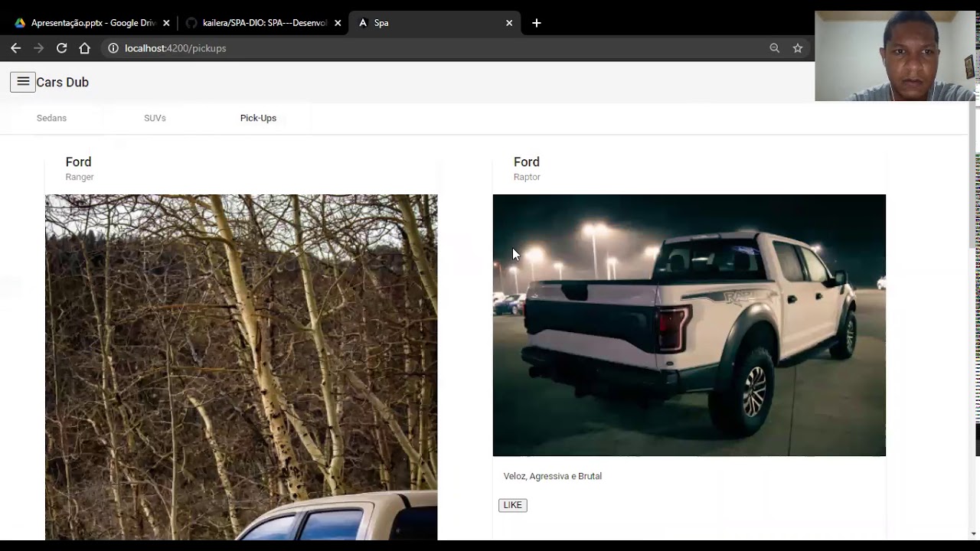Viewport: 980px width, 551px height.
Task: Click the Ford Raptor truck photo
Action: coord(689,325)
